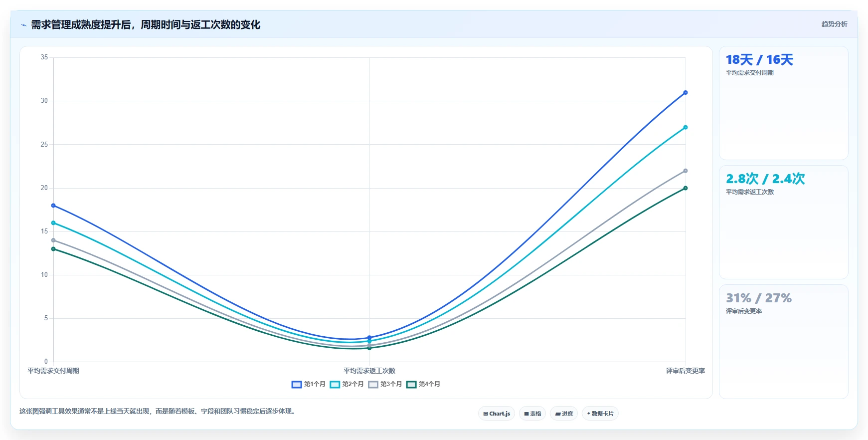
Task: Click the x-axis label 评审后变更率
Action: tap(686, 371)
